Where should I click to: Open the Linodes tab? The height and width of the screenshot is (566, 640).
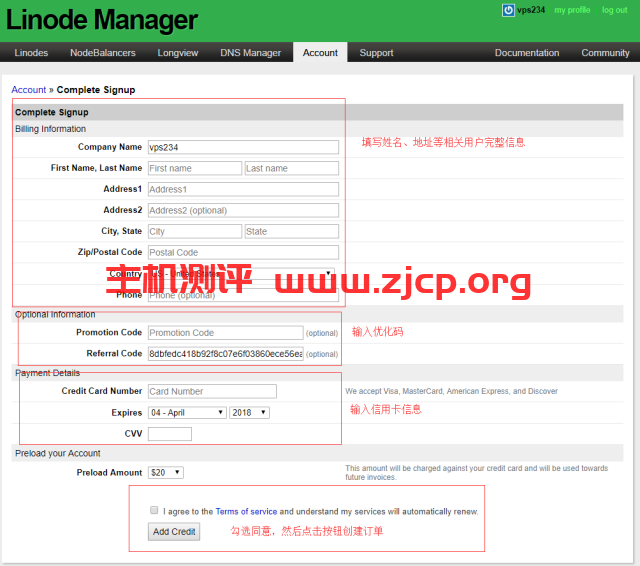click(31, 53)
